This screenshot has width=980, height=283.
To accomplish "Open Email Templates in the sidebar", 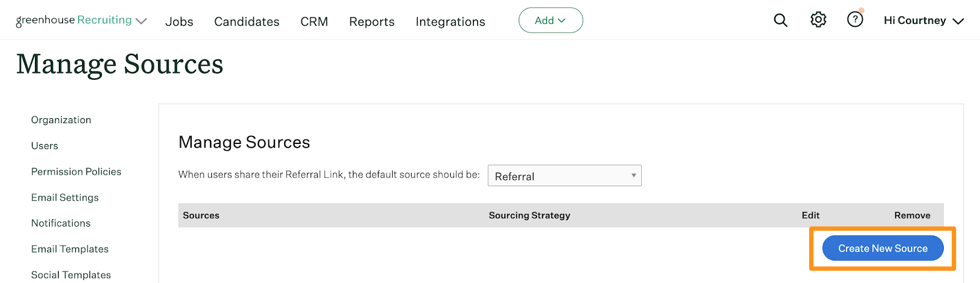I will [70, 249].
